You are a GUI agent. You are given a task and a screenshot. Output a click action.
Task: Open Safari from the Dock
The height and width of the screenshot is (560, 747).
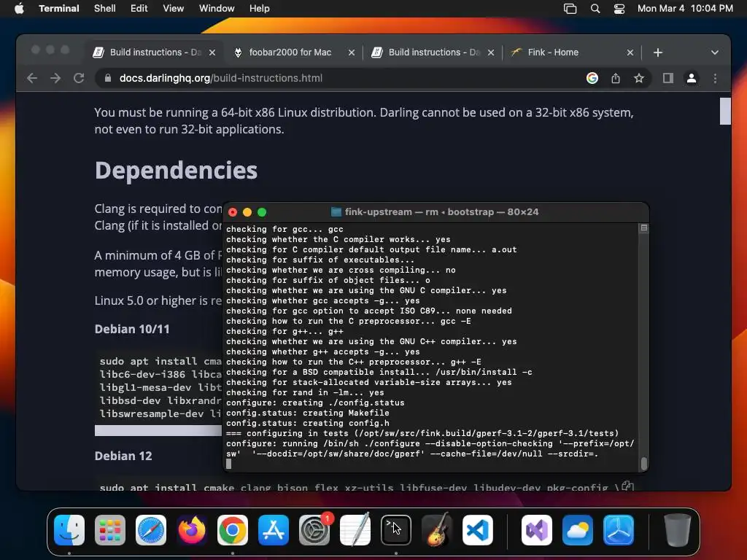[151, 530]
